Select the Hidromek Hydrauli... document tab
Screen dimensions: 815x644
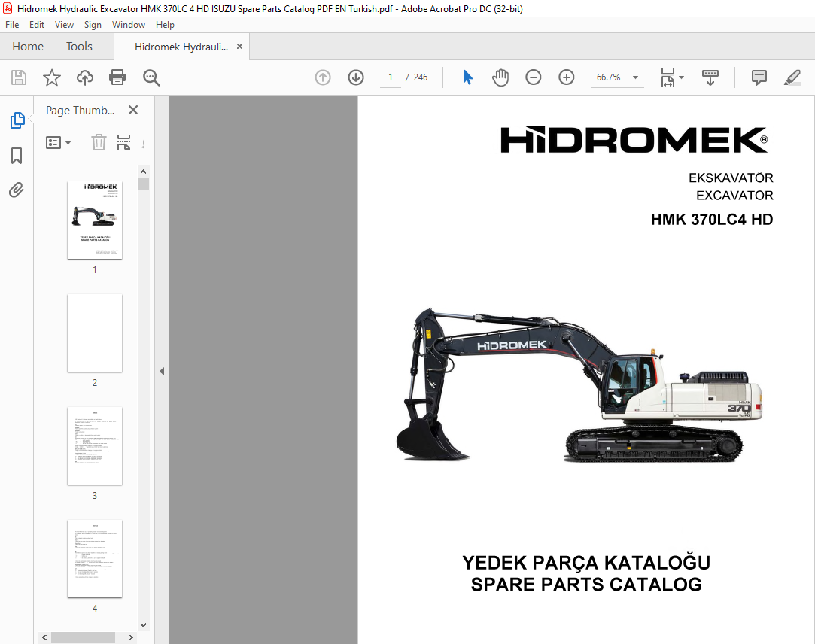pos(181,47)
